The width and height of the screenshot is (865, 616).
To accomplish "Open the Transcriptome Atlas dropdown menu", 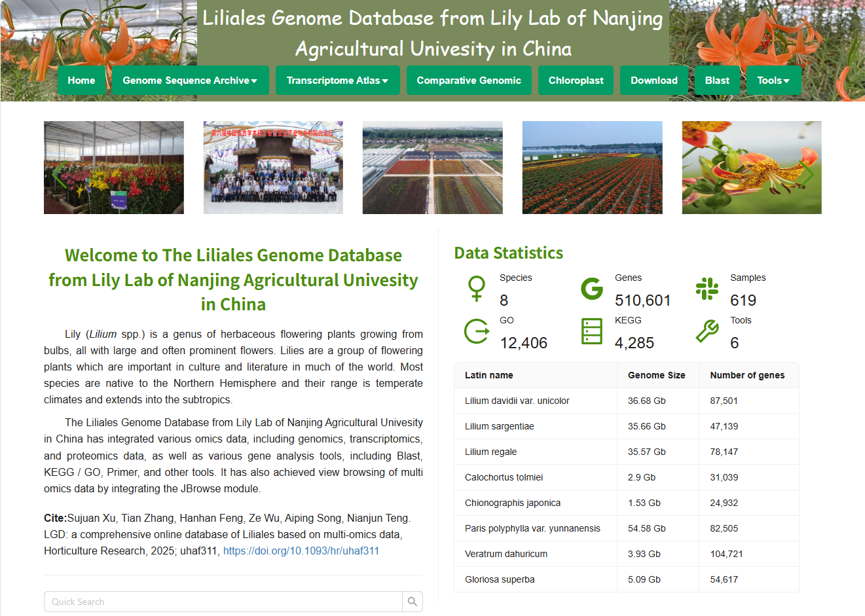I will [x=337, y=81].
